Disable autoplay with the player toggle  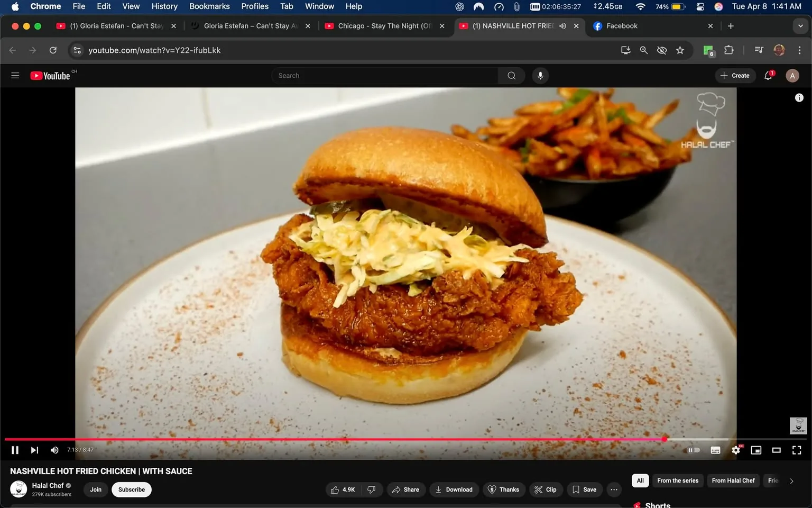[693, 450]
